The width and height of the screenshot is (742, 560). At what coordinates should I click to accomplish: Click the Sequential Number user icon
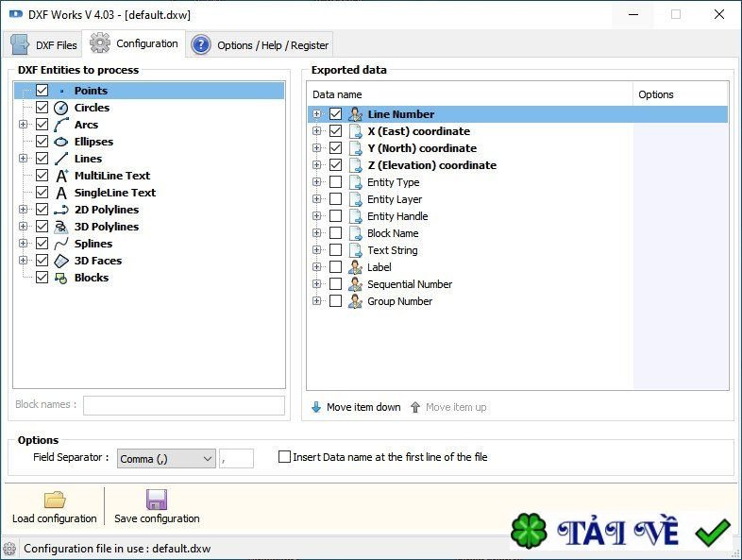point(355,284)
